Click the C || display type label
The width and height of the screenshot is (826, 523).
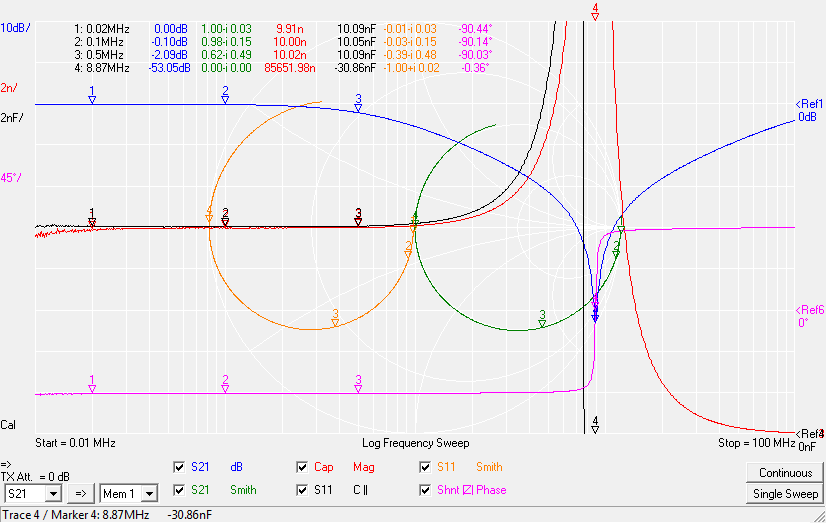point(360,490)
